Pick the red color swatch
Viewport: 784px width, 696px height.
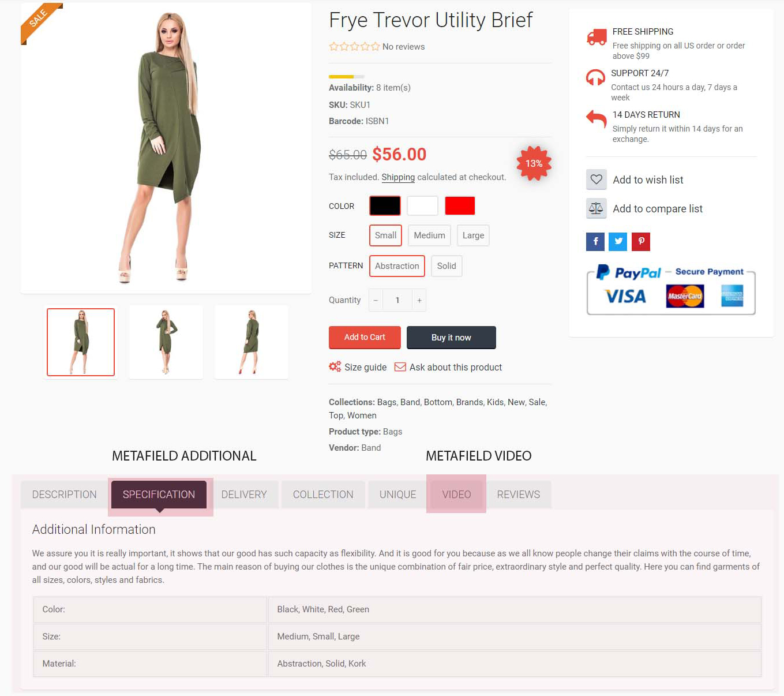(460, 205)
